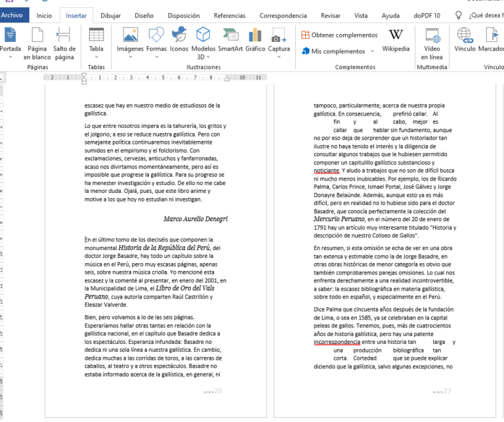
Task: Switch to the Revisar tab
Action: point(331,16)
